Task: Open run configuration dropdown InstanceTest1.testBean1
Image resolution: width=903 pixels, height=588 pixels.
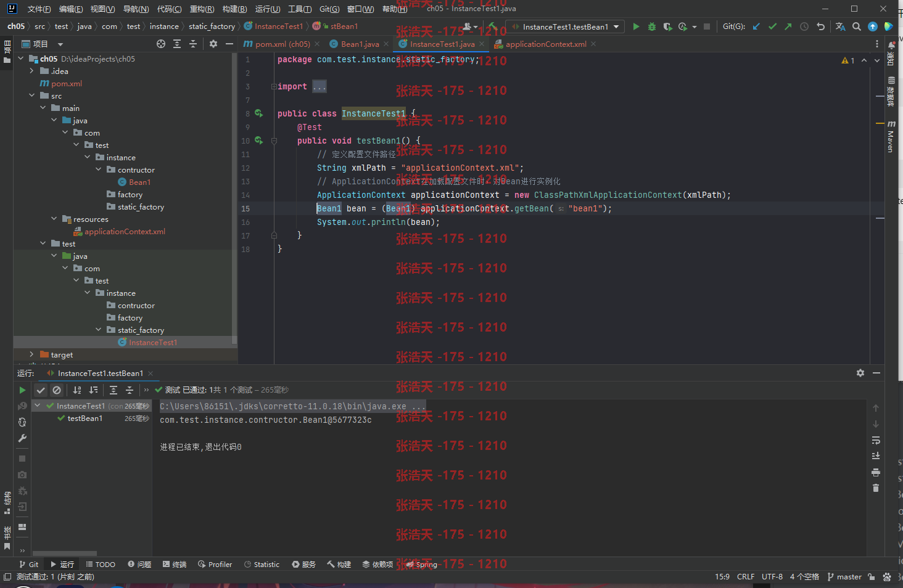Action: click(x=566, y=27)
